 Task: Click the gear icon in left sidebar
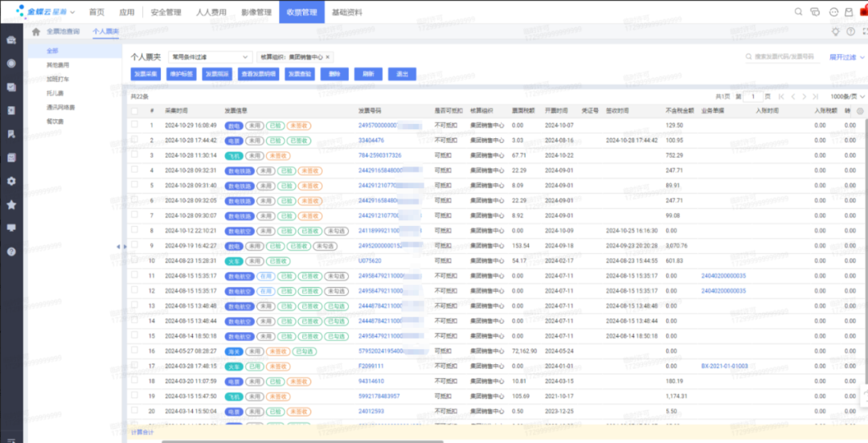pos(11,181)
